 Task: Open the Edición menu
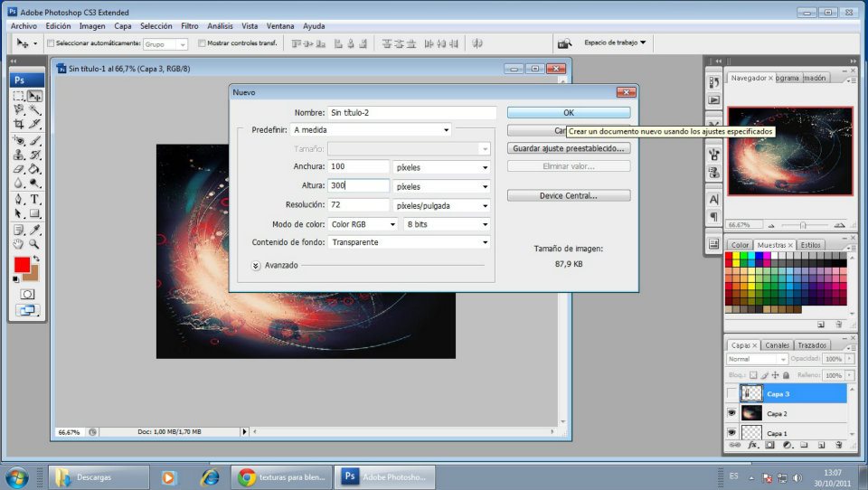(x=58, y=26)
